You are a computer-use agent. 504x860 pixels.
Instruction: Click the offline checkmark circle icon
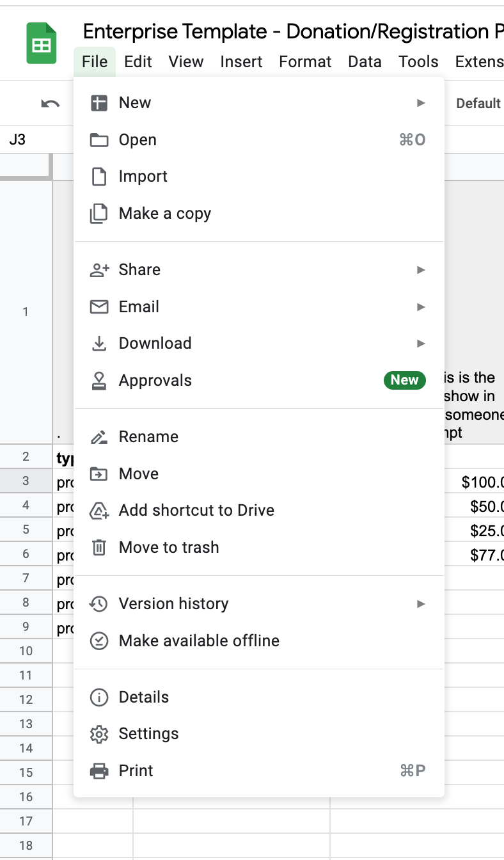99,641
